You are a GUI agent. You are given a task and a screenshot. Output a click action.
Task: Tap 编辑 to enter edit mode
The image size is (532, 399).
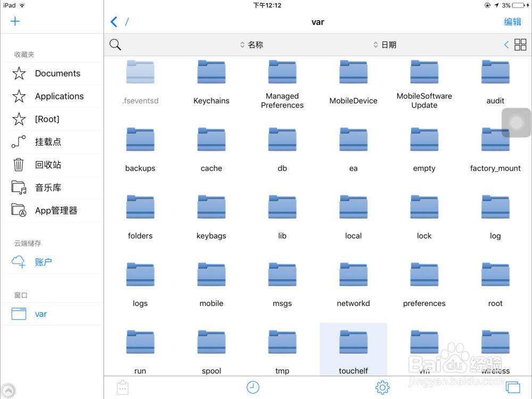[x=512, y=22]
